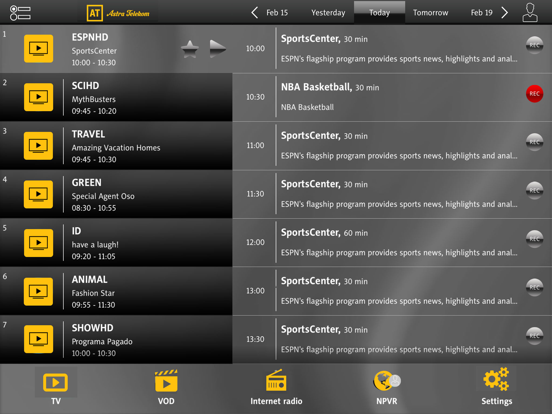
Task: Toggle REC for 13:00 SportsCenter
Action: [534, 287]
